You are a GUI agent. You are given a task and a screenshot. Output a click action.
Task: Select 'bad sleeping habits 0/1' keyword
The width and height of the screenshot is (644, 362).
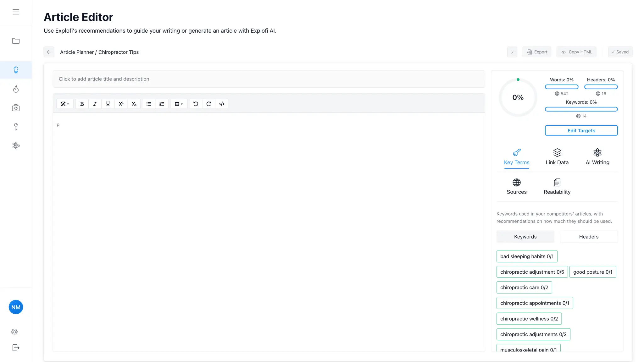(x=527, y=256)
